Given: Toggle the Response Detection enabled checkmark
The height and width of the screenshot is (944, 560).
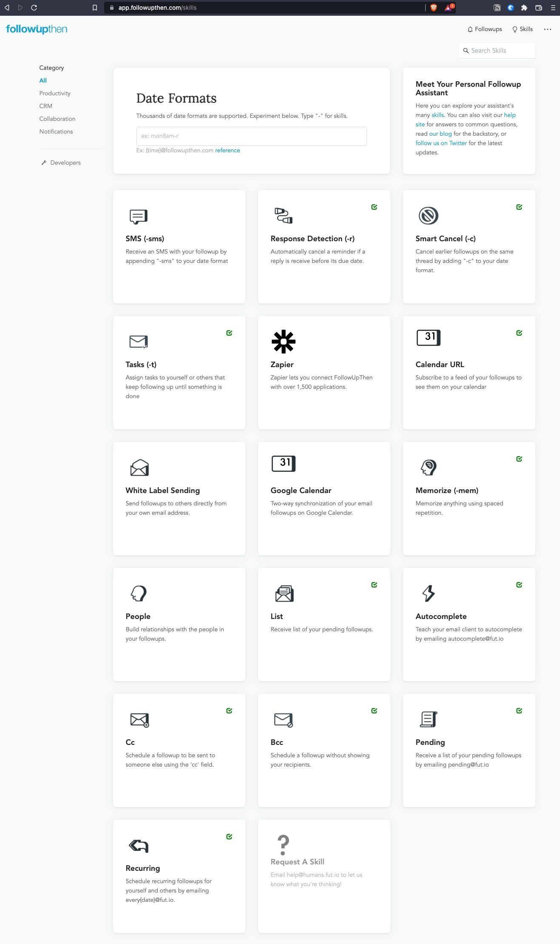Looking at the screenshot, I should 374,207.
